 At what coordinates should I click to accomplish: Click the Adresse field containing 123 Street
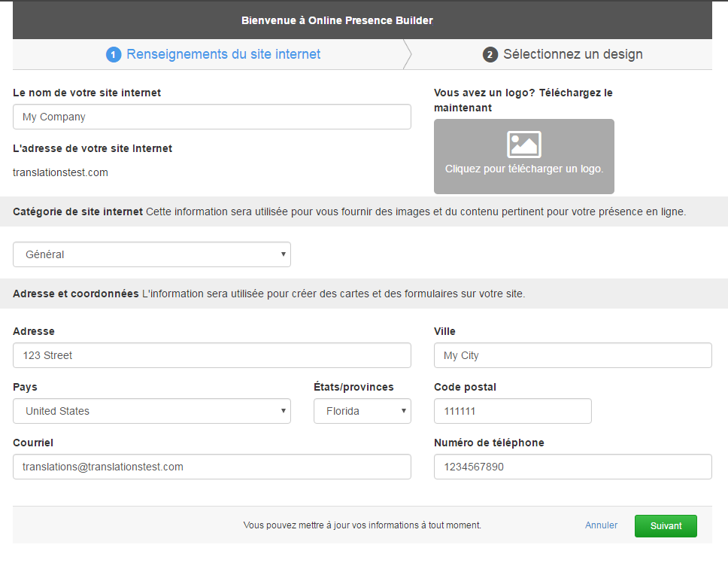pos(212,355)
